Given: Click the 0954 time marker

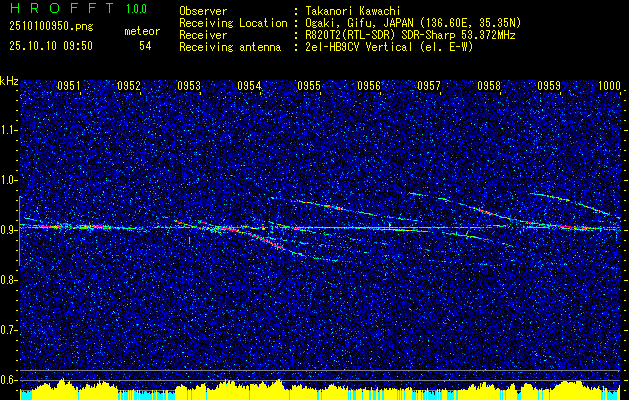Looking at the screenshot, I should 249,86.
